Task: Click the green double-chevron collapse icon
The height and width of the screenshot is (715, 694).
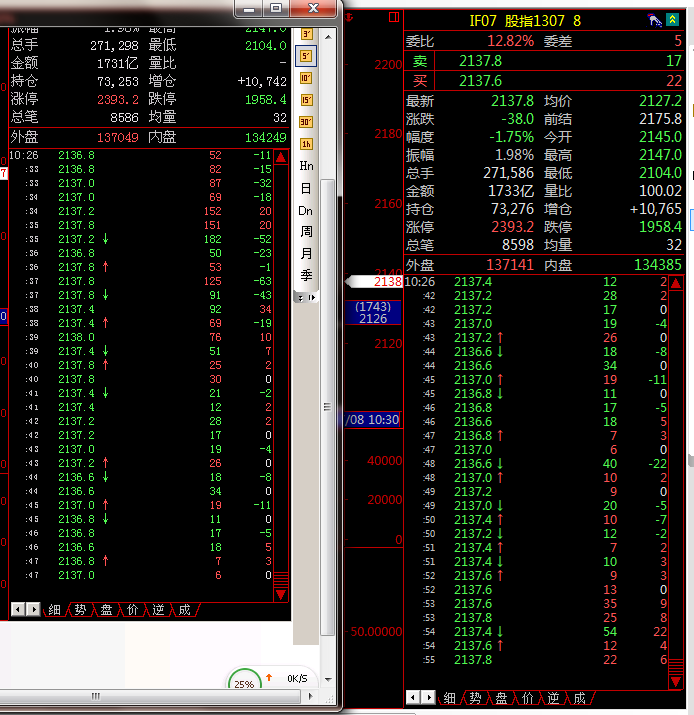Action: click(x=673, y=20)
